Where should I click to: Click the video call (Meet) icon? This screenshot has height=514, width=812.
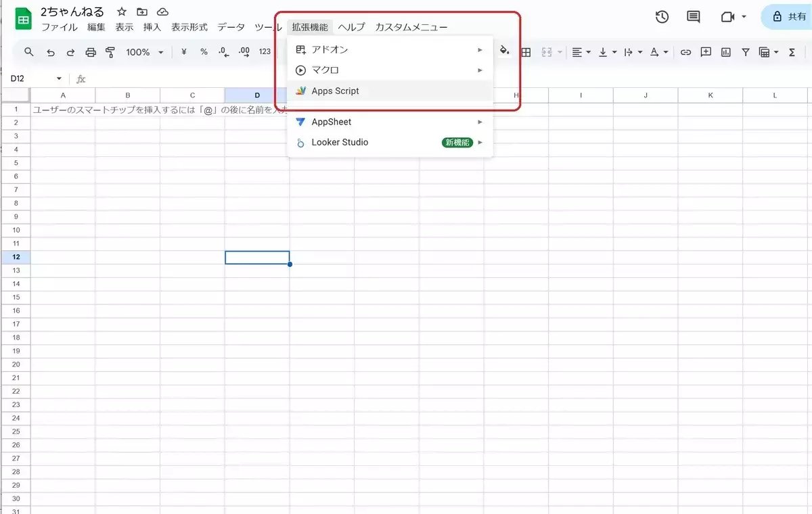(x=727, y=17)
